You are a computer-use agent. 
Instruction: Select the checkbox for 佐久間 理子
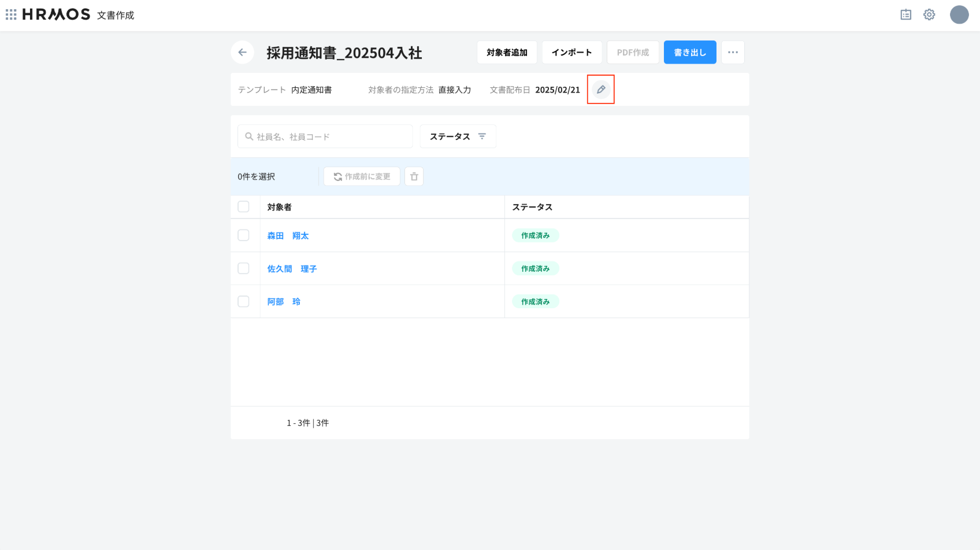[244, 268]
